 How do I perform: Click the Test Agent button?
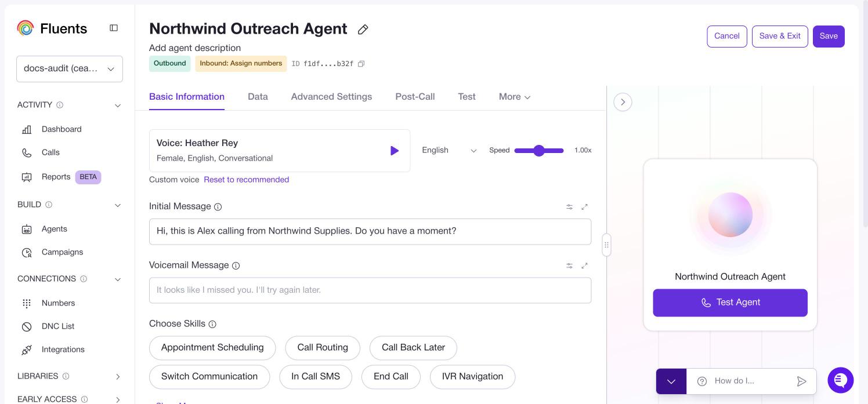click(730, 303)
